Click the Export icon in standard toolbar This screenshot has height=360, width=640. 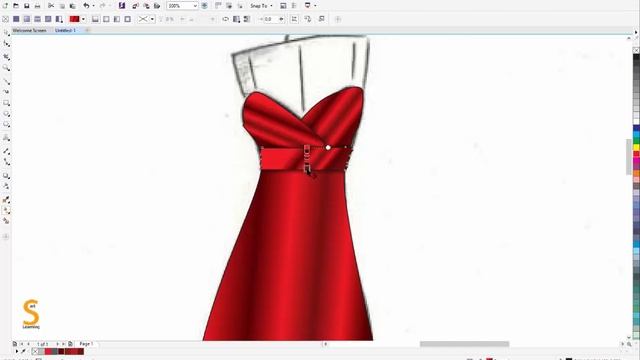[x=146, y=6]
